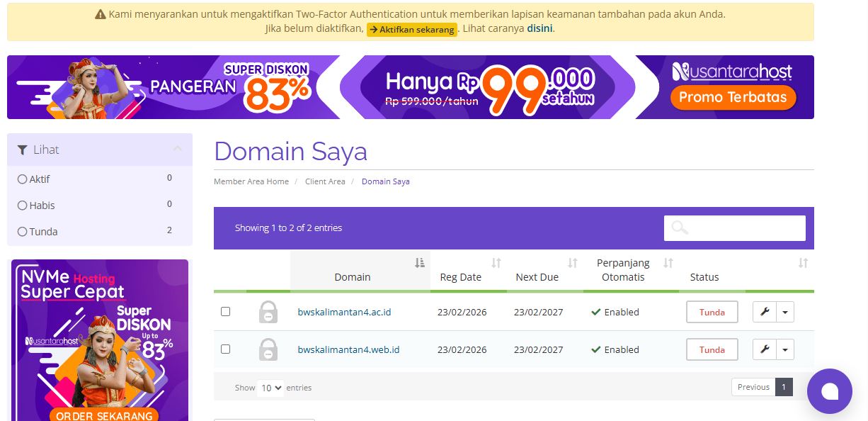Open bwskalimantan4.web.id domain link

coord(349,349)
